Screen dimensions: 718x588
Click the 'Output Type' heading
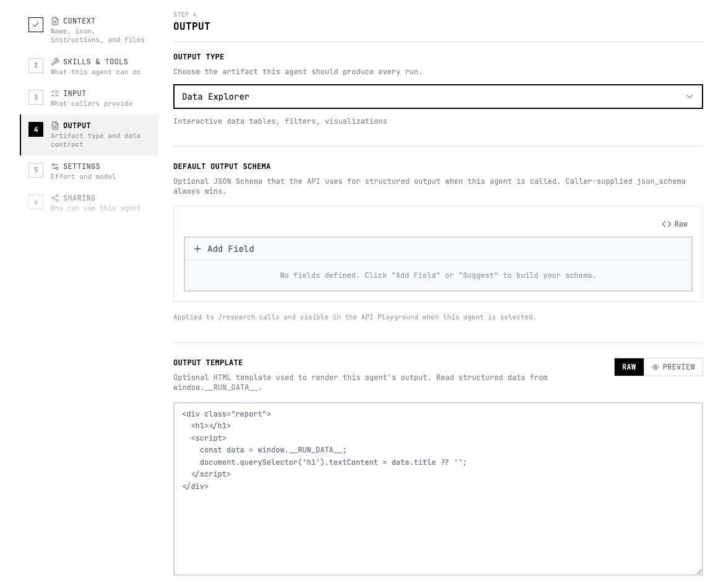point(199,57)
